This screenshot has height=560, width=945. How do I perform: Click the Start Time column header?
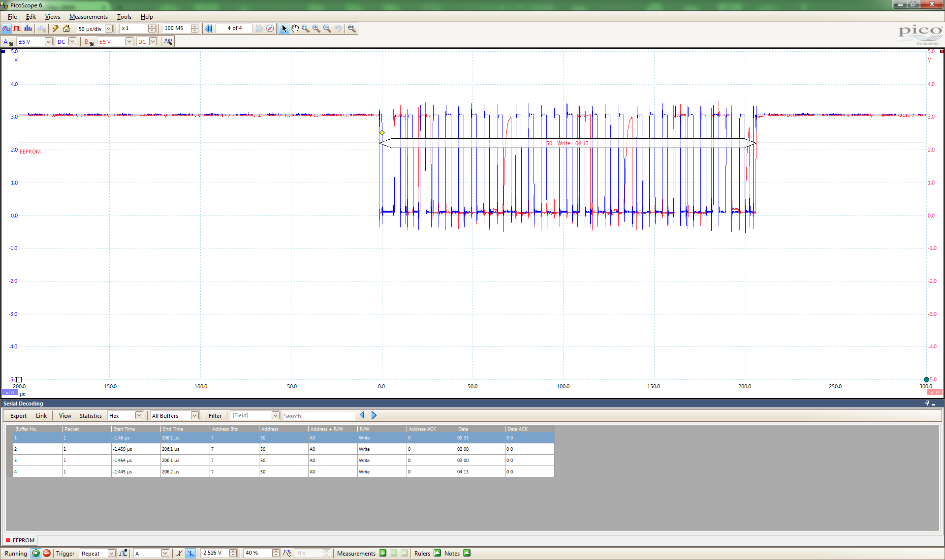[136, 429]
